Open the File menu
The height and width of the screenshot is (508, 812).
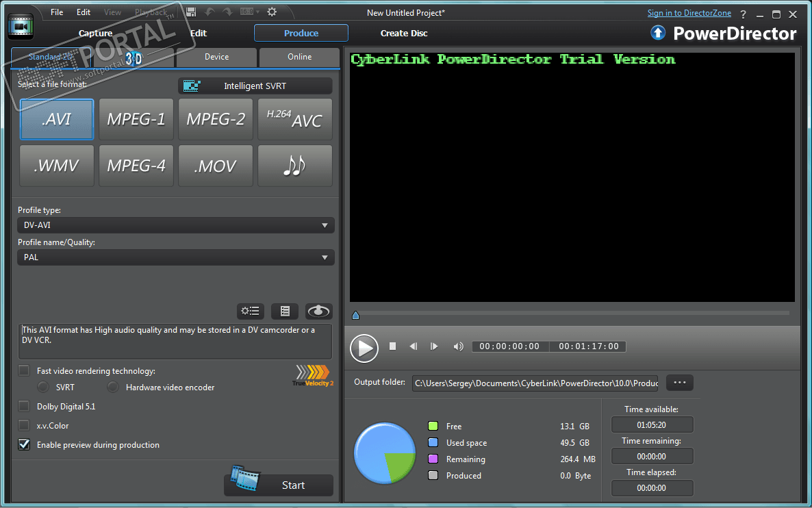pyautogui.click(x=57, y=12)
